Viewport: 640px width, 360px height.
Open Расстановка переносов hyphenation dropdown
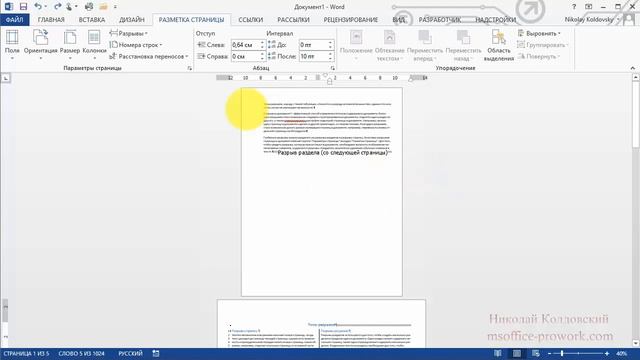(x=149, y=56)
